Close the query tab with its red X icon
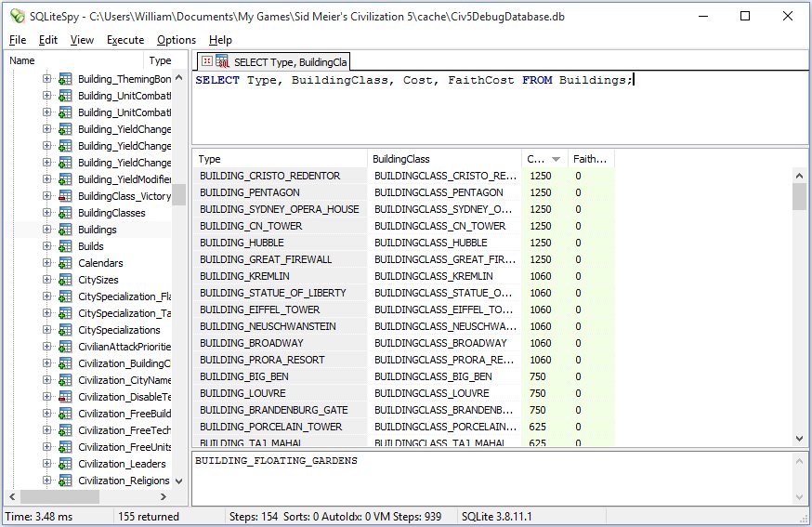812x527 pixels. click(206, 61)
